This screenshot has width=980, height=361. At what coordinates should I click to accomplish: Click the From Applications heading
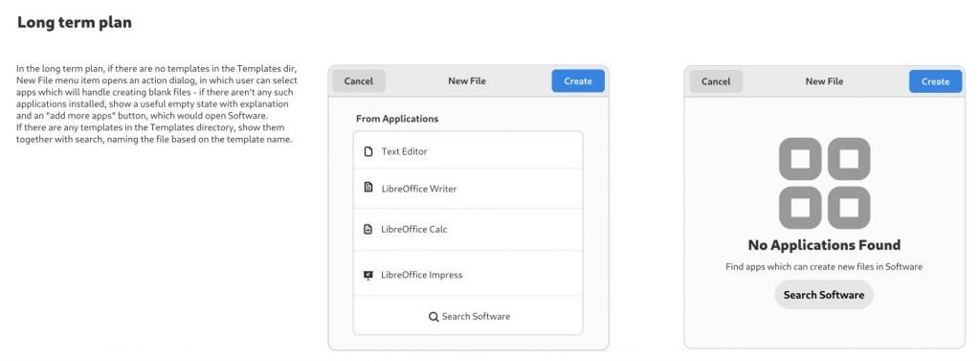[x=397, y=118]
